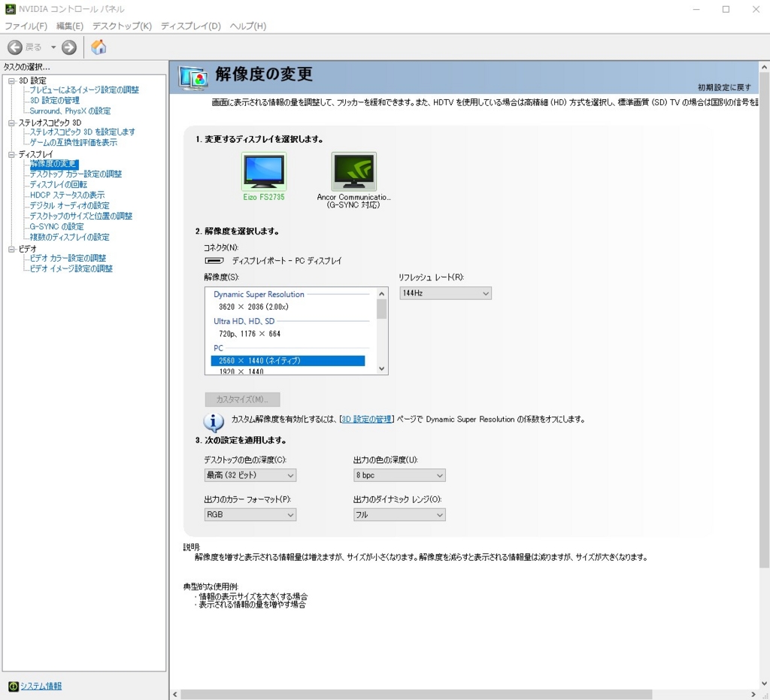Open the 出力のダイナミック レンジ フル dropdown
Image resolution: width=770 pixels, height=700 pixels.
coord(400,514)
